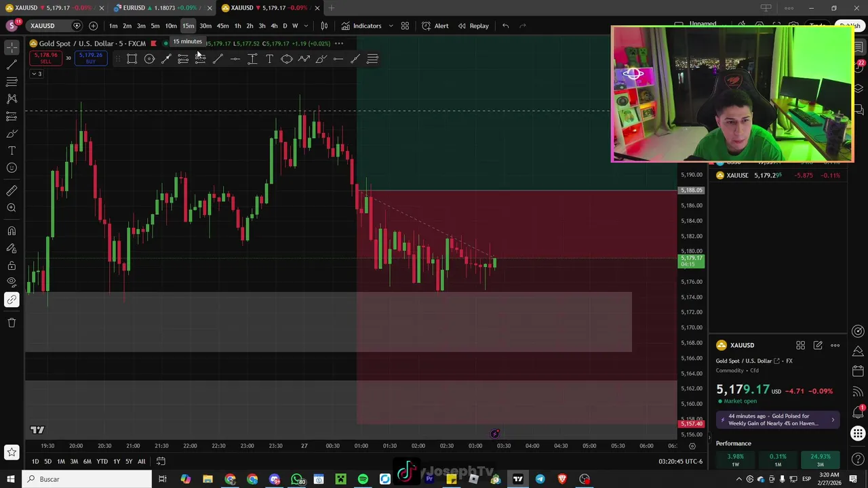Set the YTD date range

click(x=102, y=462)
